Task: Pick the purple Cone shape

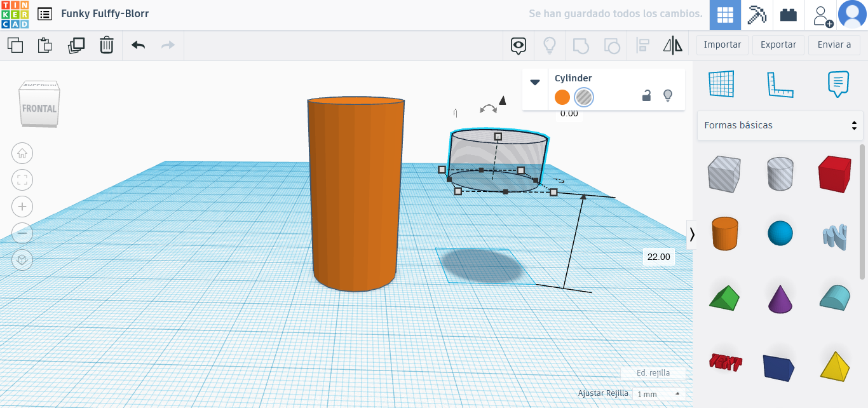Action: point(780,298)
